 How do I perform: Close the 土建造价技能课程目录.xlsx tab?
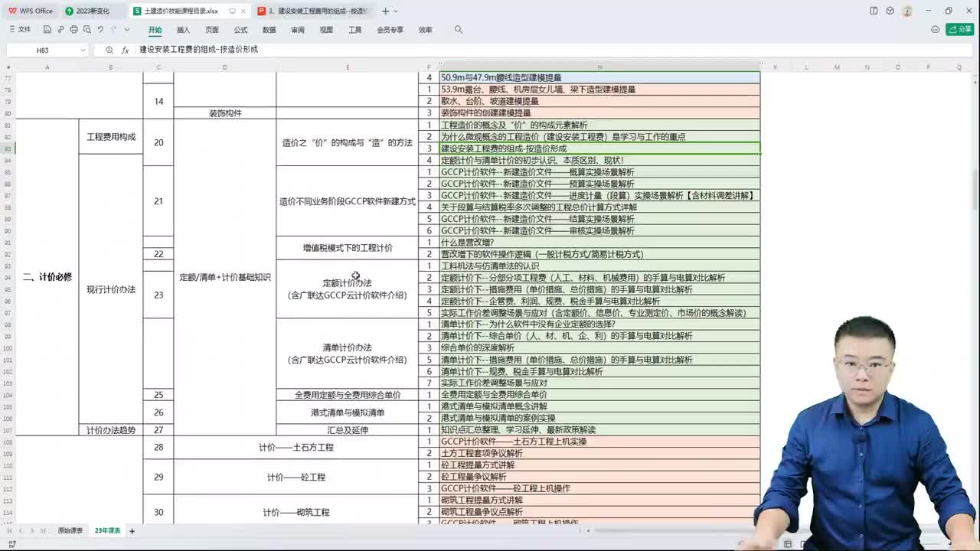[x=245, y=11]
